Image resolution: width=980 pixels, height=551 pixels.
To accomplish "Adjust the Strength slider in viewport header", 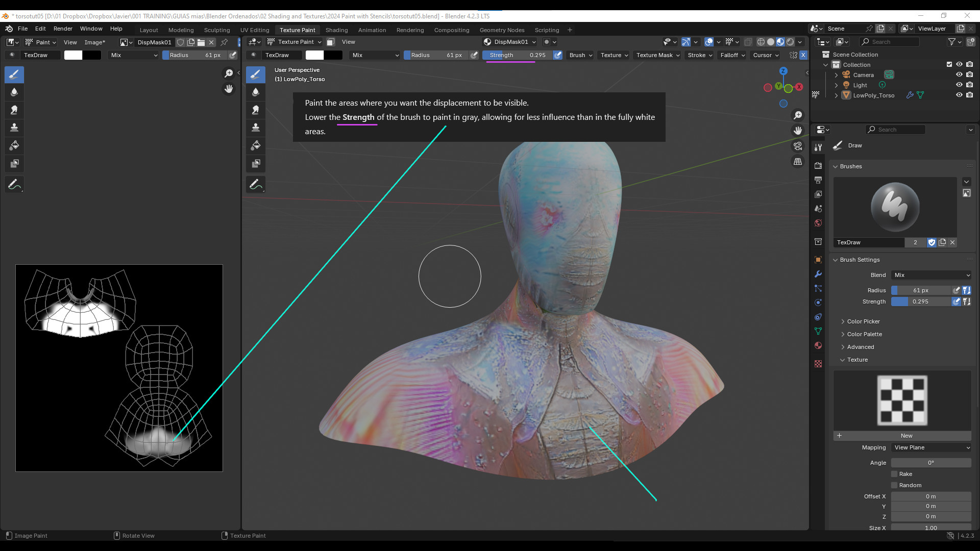I will (518, 55).
